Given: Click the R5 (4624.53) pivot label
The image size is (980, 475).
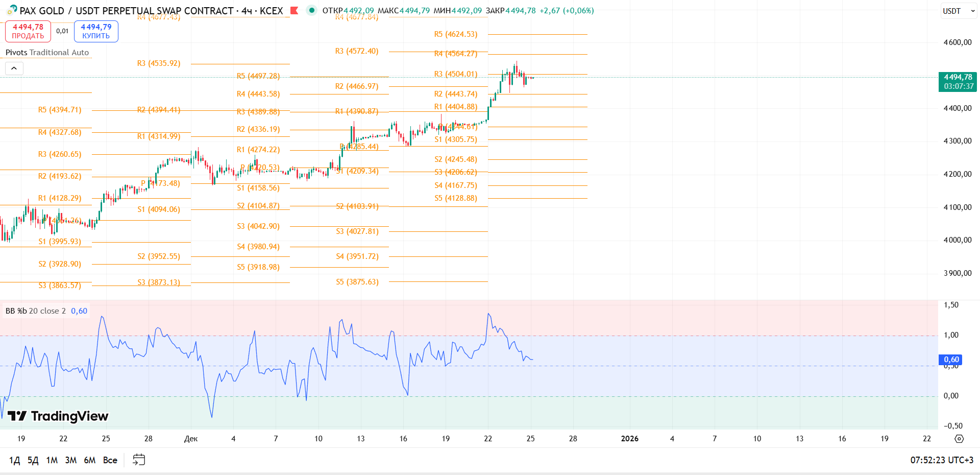Looking at the screenshot, I should click(456, 34).
